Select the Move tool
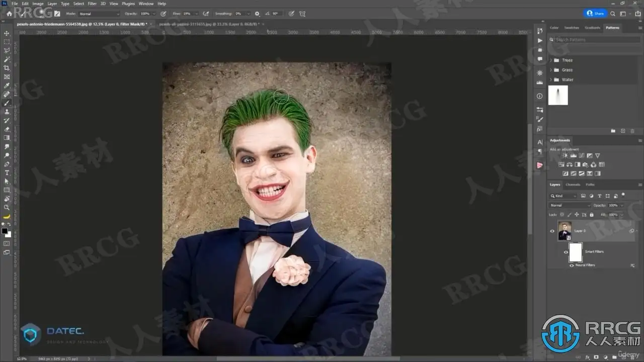The width and height of the screenshot is (644, 362). point(7,33)
